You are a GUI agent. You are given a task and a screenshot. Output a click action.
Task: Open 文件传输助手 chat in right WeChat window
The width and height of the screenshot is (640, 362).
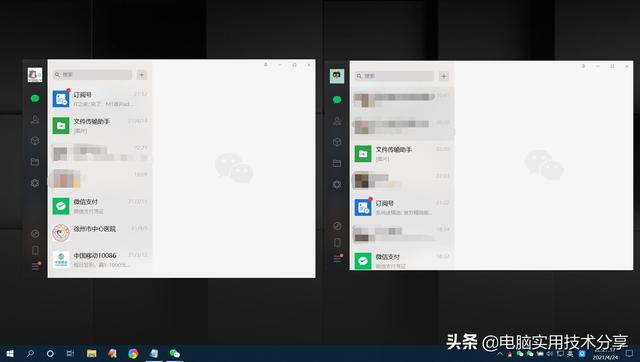(x=402, y=154)
